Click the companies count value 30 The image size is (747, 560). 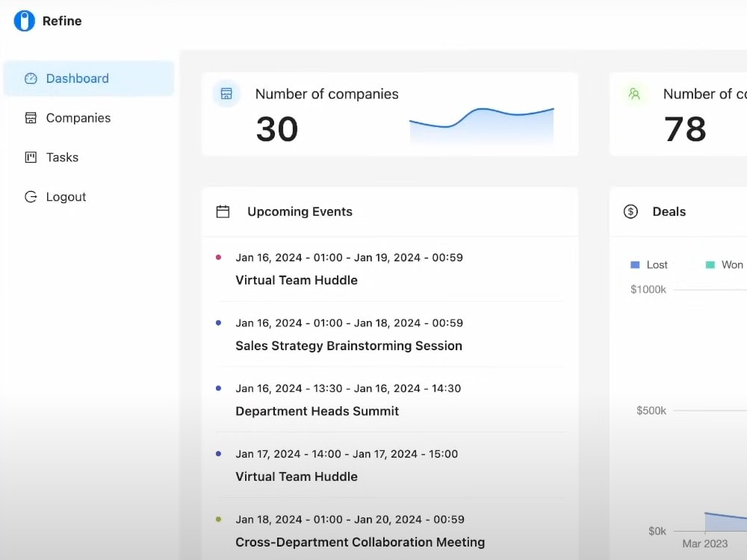click(277, 129)
